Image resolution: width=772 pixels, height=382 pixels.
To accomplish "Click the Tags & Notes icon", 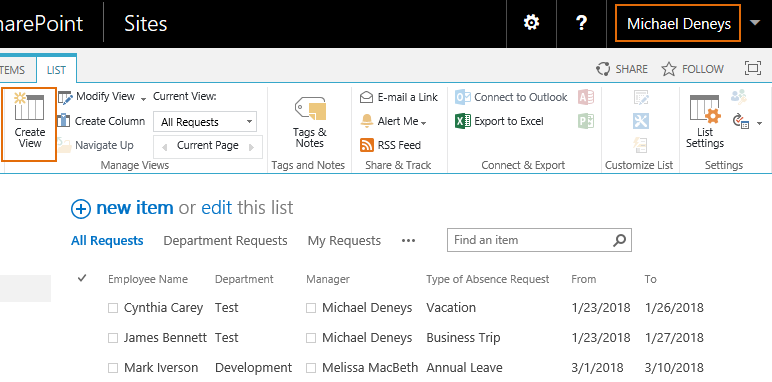I will 310,108.
